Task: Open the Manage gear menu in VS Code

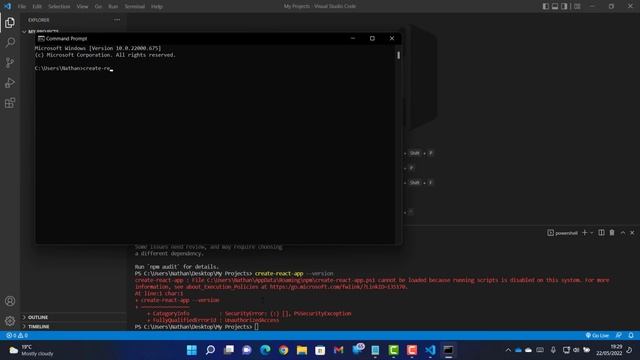Action: pos(10,321)
